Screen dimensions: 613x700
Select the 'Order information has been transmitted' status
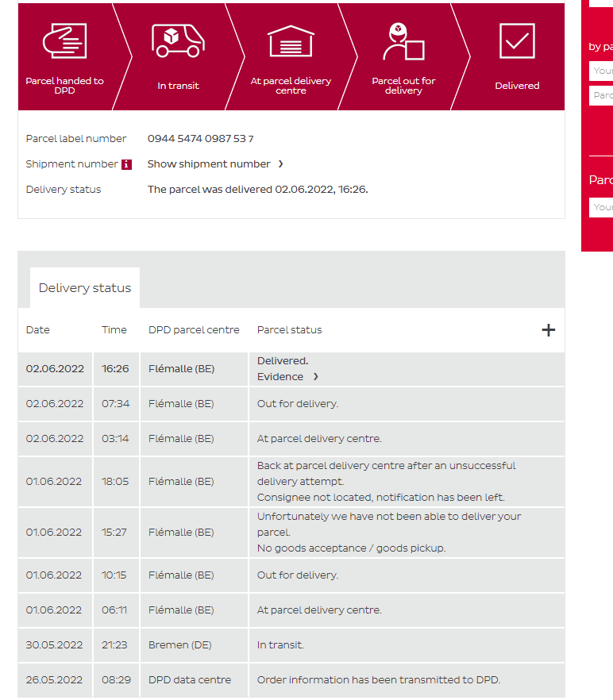[378, 680]
